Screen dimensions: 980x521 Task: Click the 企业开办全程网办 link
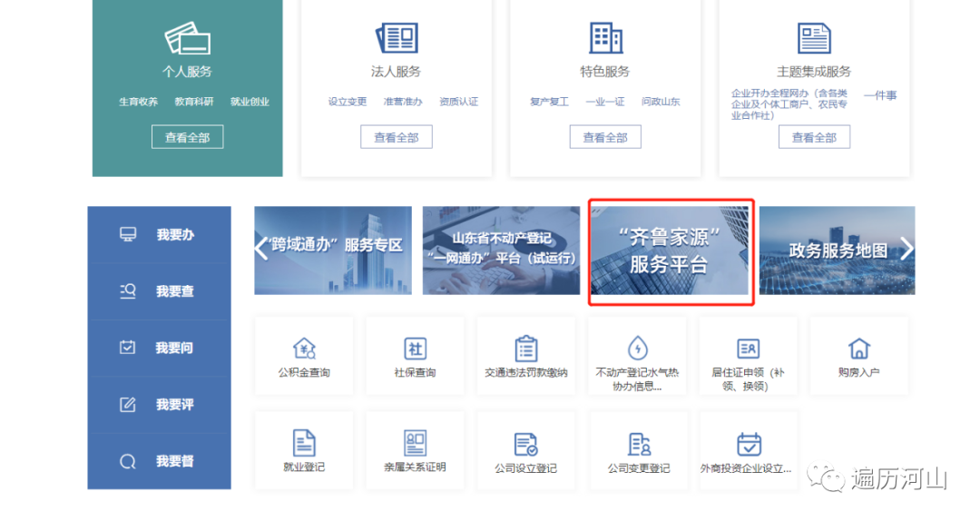tap(789, 104)
